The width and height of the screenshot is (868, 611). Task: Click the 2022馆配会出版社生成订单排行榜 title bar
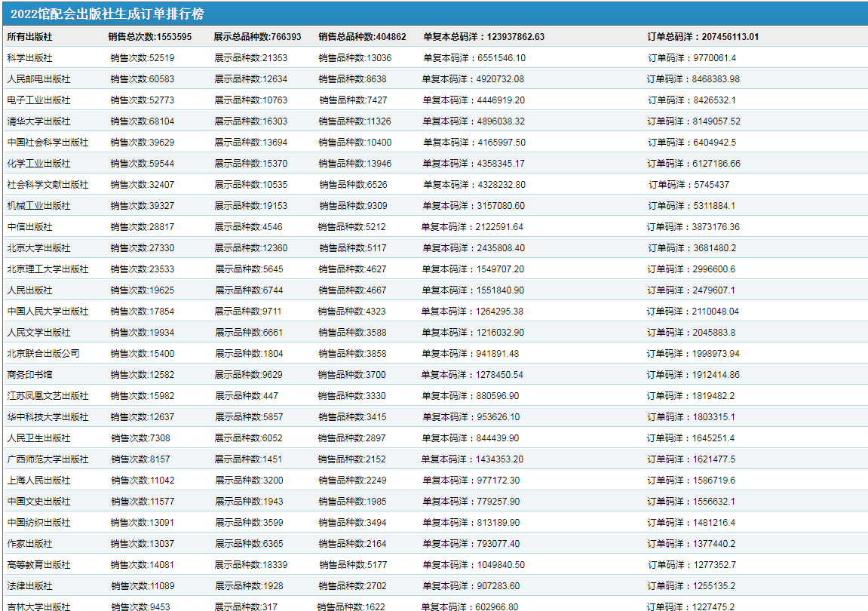107,14
